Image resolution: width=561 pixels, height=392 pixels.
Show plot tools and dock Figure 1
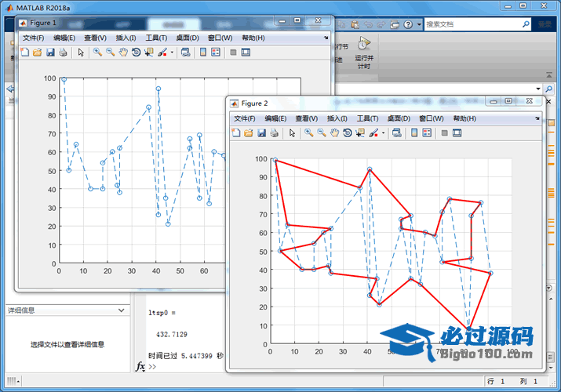[x=246, y=53]
